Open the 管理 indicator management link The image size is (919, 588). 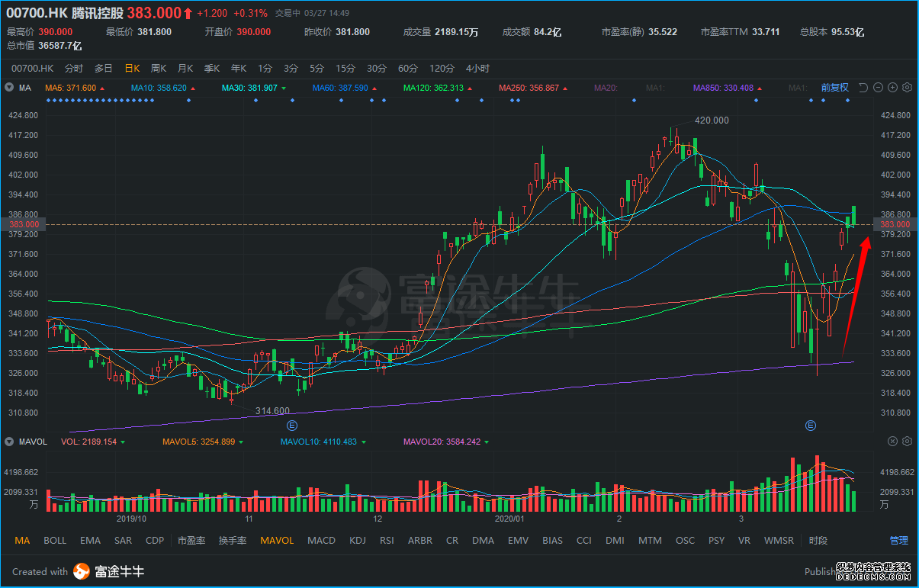[x=899, y=541]
